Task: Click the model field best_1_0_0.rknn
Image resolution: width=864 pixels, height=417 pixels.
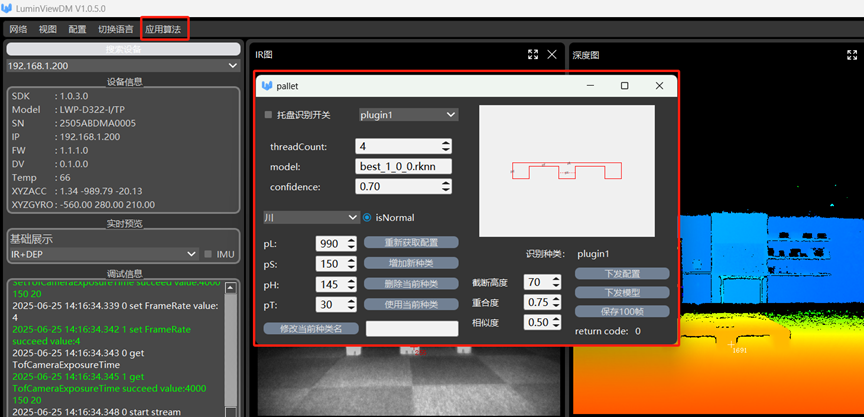Action: [x=404, y=166]
